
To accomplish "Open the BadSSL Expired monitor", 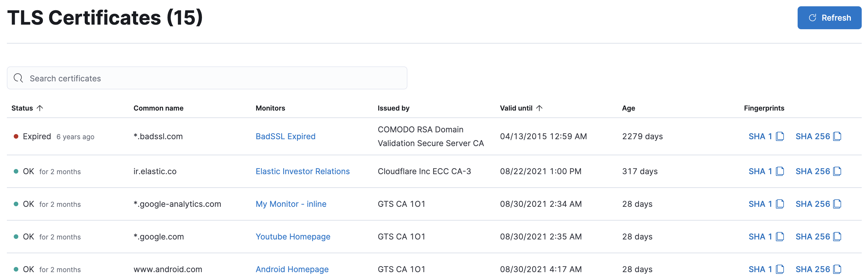I will [286, 136].
